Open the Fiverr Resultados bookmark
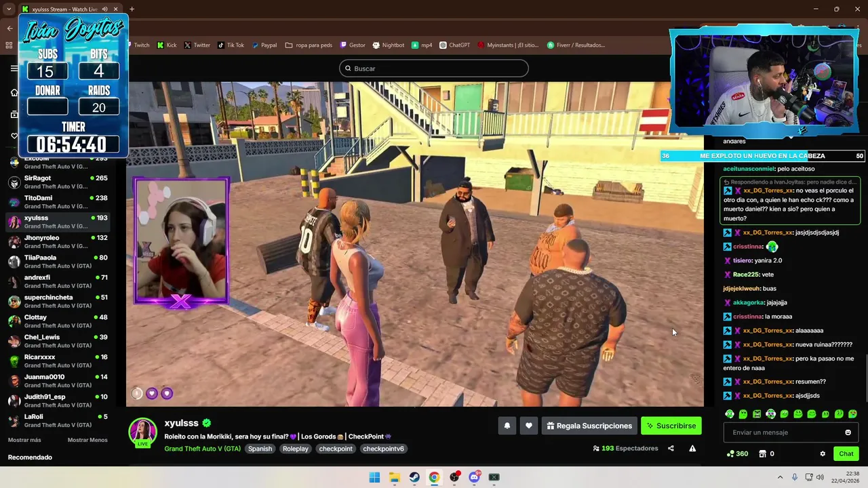Screen dimensions: 868x488 click(576, 45)
